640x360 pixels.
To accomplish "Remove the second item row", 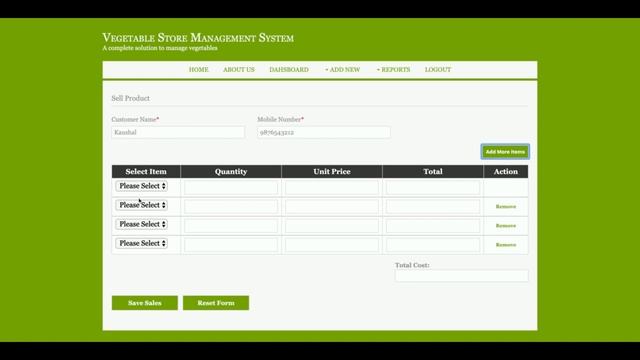I will [506, 207].
